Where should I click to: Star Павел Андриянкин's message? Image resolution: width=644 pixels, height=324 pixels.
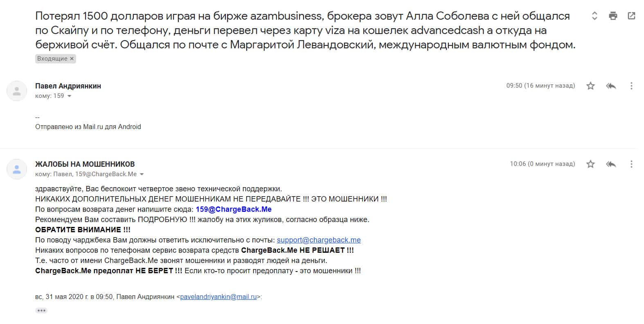(590, 86)
